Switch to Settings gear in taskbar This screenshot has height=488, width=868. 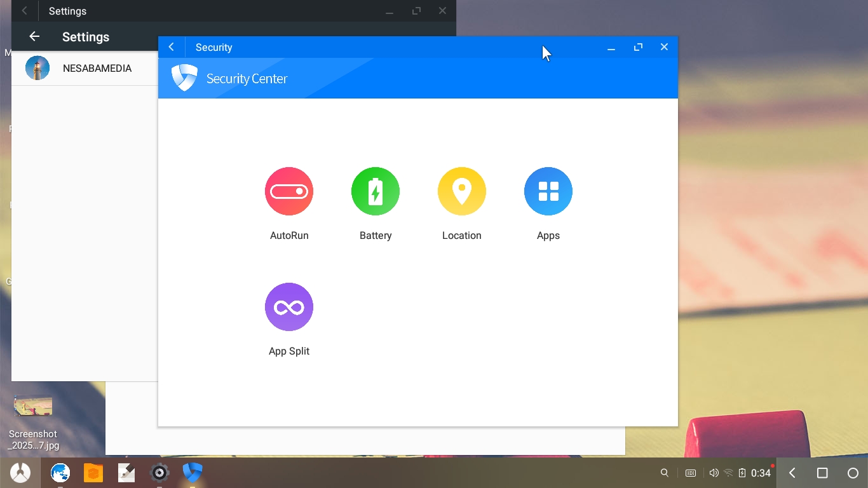click(159, 473)
